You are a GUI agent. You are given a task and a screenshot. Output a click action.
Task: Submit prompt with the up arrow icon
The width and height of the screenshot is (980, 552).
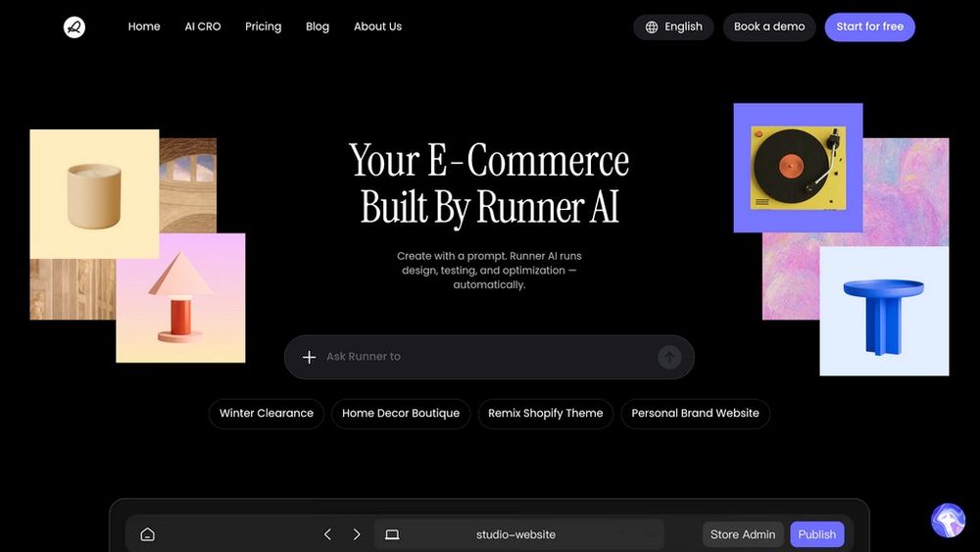coord(668,357)
